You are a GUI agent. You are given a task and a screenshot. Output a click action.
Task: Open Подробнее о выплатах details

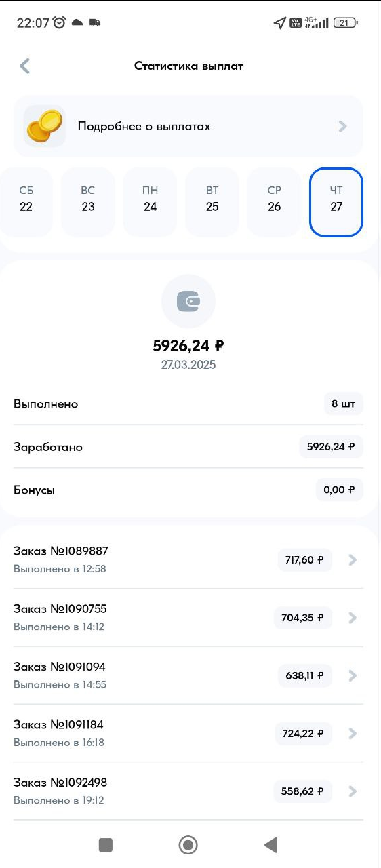tap(188, 126)
